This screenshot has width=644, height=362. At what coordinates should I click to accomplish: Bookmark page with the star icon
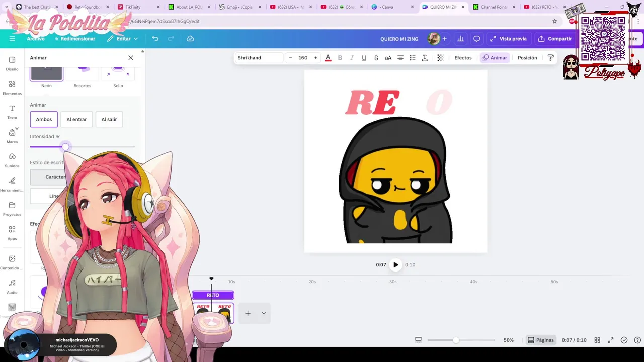[555, 21]
